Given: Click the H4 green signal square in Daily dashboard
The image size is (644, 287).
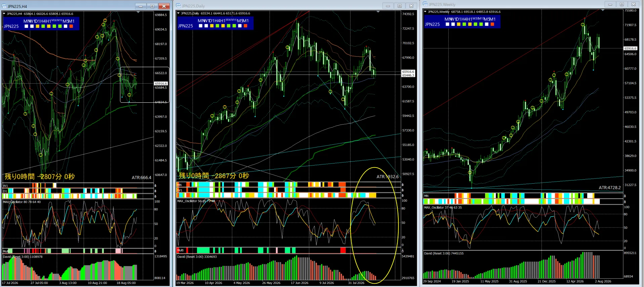Looking at the screenshot, I should click(x=217, y=26).
